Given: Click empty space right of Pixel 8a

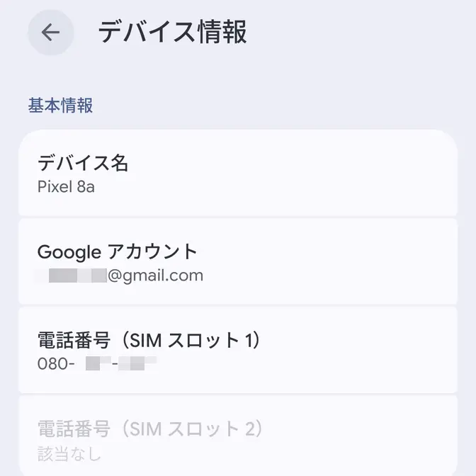Looking at the screenshot, I should click(283, 187).
